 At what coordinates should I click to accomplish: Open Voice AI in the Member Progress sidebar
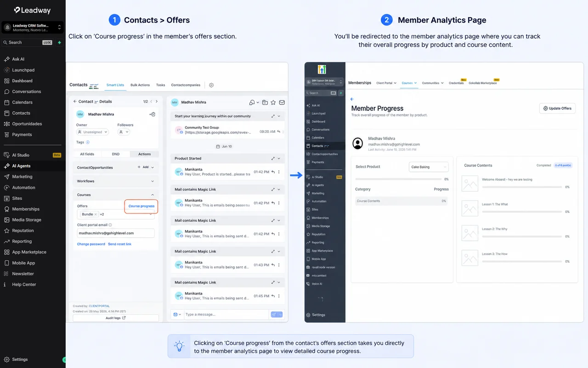pos(317,284)
